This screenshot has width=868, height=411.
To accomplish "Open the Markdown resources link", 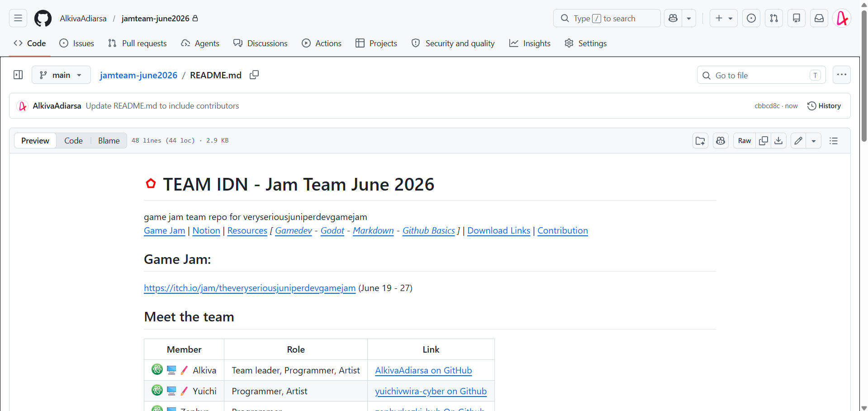I will tap(374, 230).
